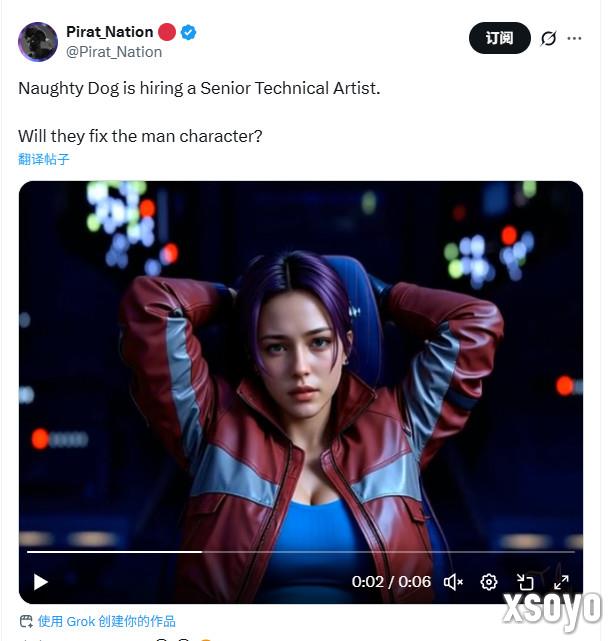This screenshot has height=641, width=616.
Task: Seek the video progress bar
Action: tap(300, 551)
